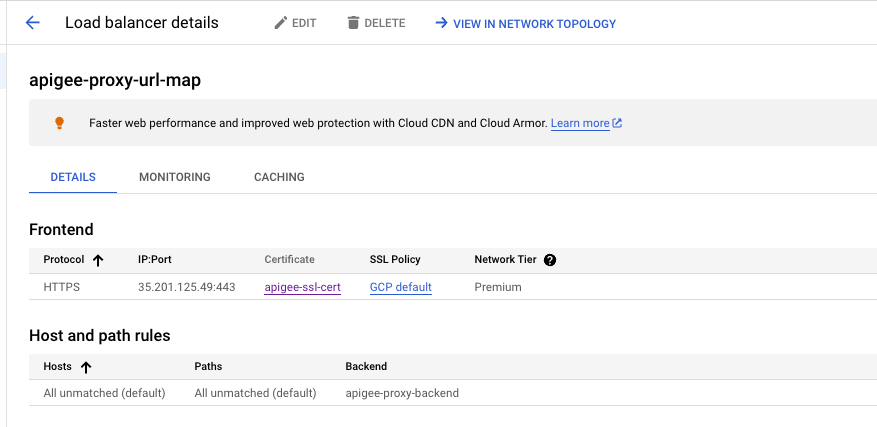
Task: Click the Backend column header
Action: [366, 367]
